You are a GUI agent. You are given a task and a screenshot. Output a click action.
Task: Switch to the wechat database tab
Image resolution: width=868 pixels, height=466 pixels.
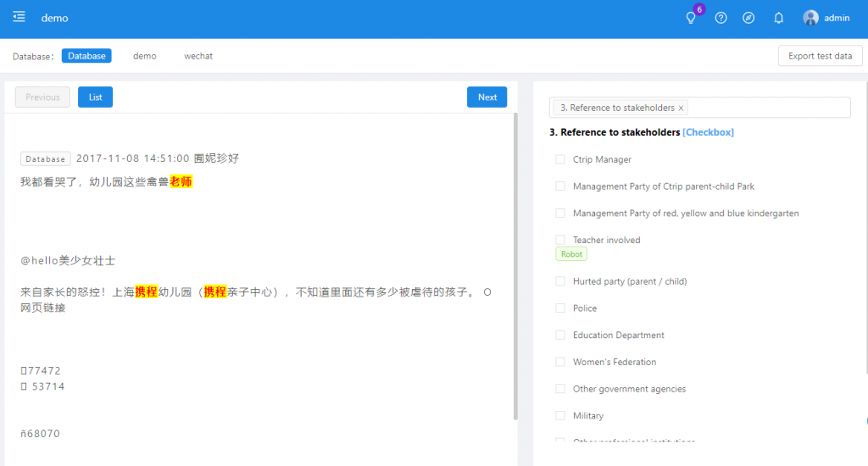click(198, 56)
